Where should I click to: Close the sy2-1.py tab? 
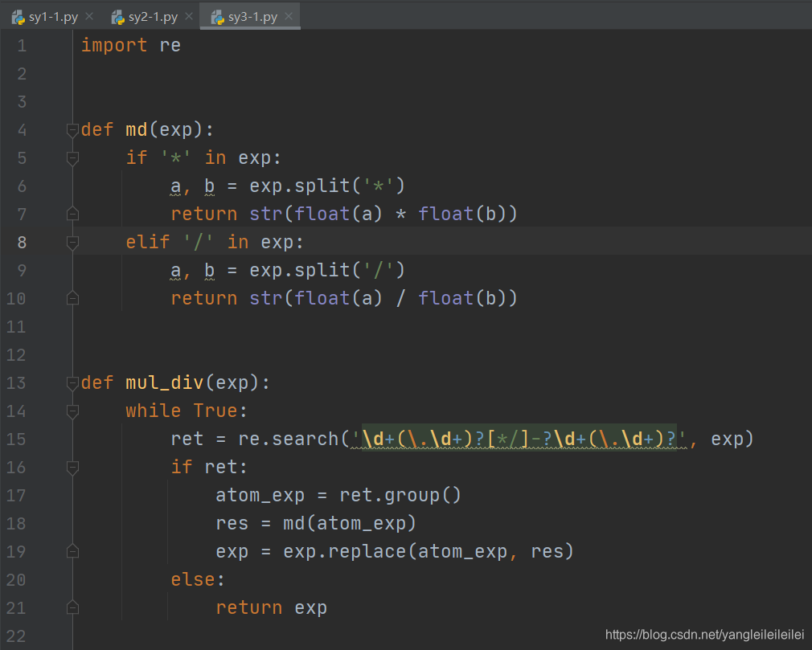coord(189,17)
